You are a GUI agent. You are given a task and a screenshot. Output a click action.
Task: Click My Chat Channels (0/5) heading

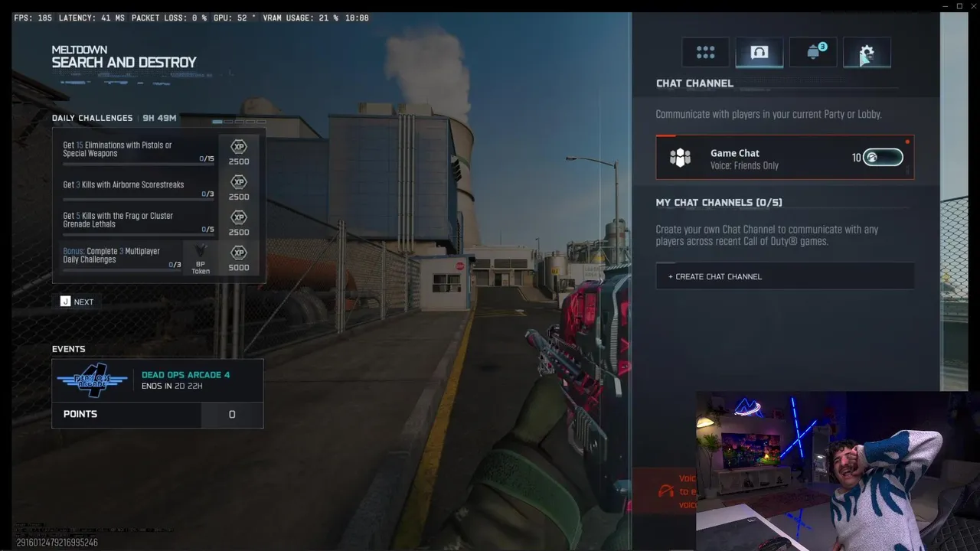click(x=719, y=203)
